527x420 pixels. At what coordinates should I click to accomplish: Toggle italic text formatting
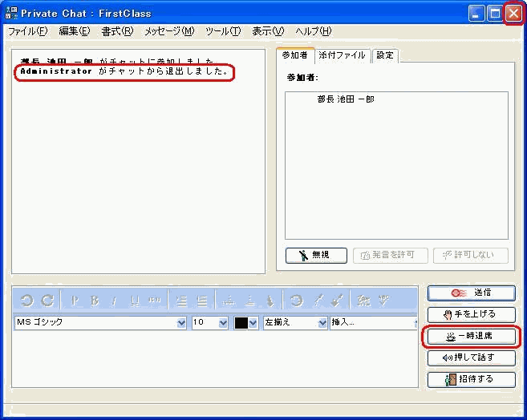tap(114, 301)
